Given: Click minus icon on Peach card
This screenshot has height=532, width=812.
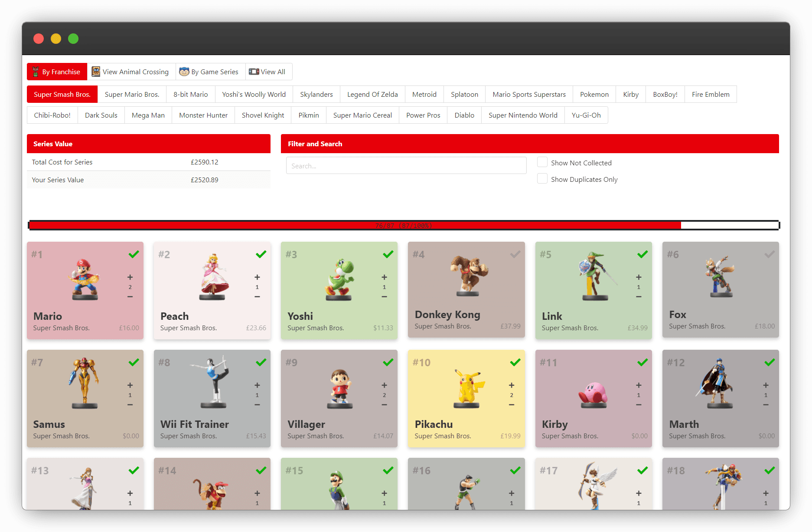Looking at the screenshot, I should 257,297.
